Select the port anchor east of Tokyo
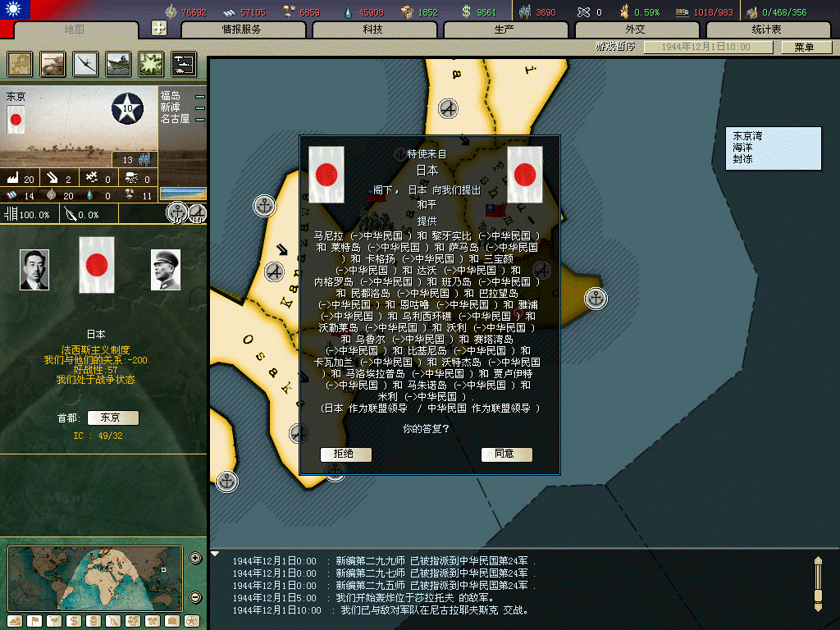 click(x=596, y=299)
